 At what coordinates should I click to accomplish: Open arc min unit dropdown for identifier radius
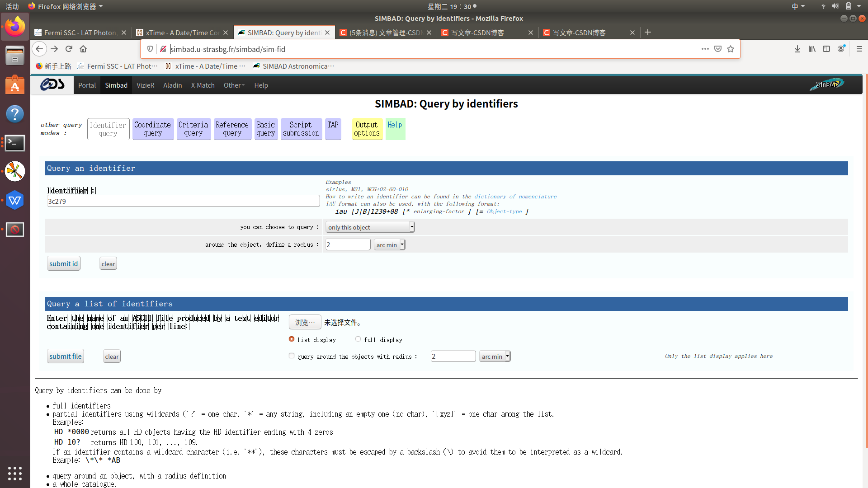click(x=389, y=244)
